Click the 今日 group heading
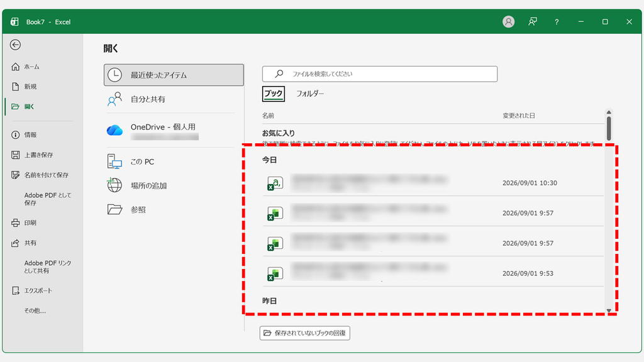Image resolution: width=644 pixels, height=362 pixels. pyautogui.click(x=269, y=160)
